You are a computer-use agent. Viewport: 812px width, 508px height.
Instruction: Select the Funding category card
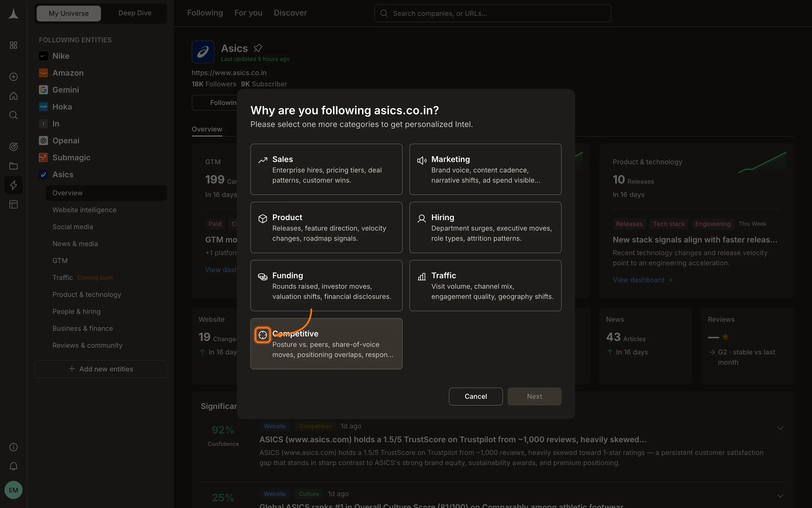(326, 286)
